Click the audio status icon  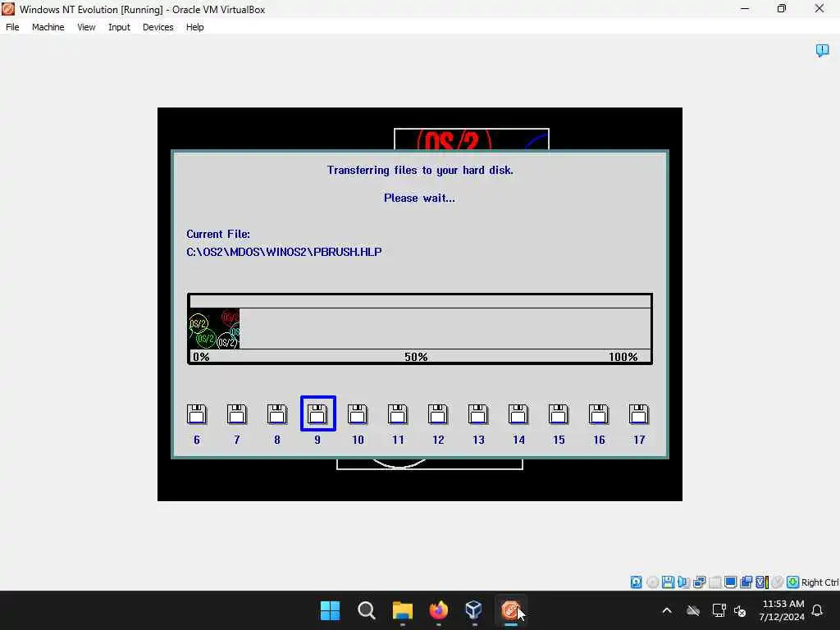coord(683,582)
